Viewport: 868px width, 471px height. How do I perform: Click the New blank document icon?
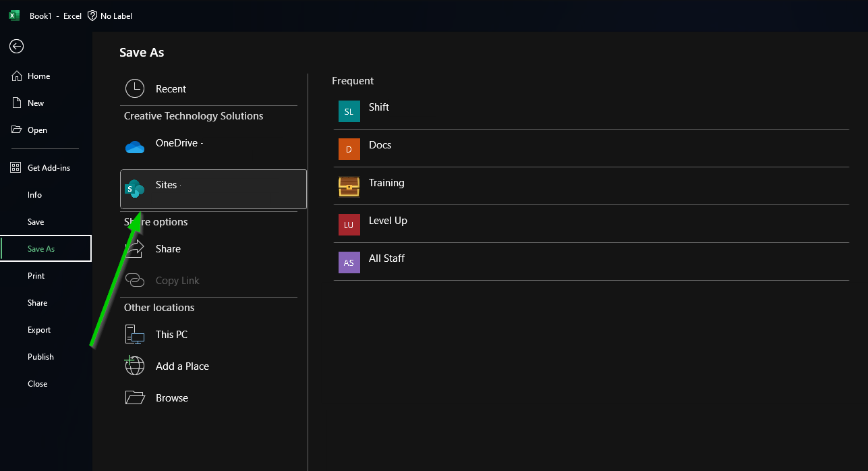pos(17,103)
